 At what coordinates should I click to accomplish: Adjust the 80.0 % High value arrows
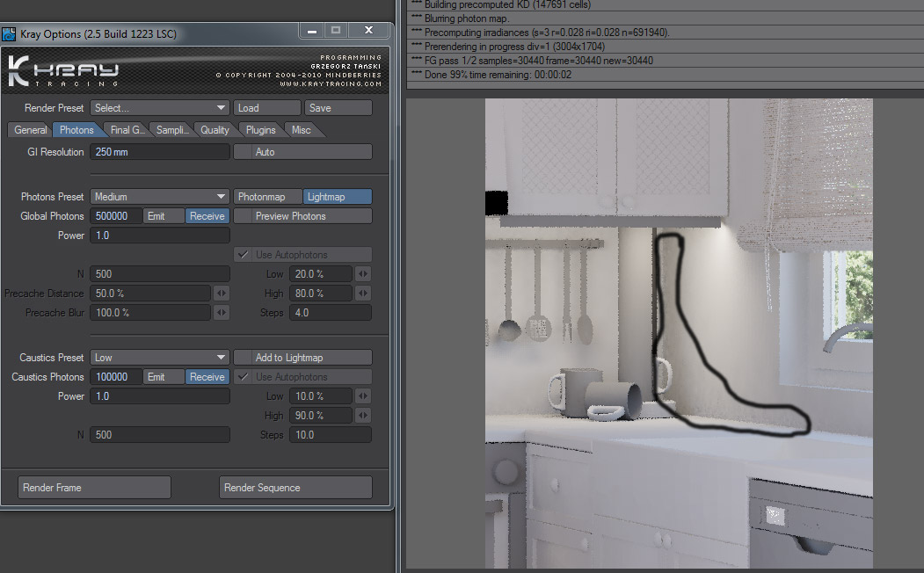click(362, 294)
